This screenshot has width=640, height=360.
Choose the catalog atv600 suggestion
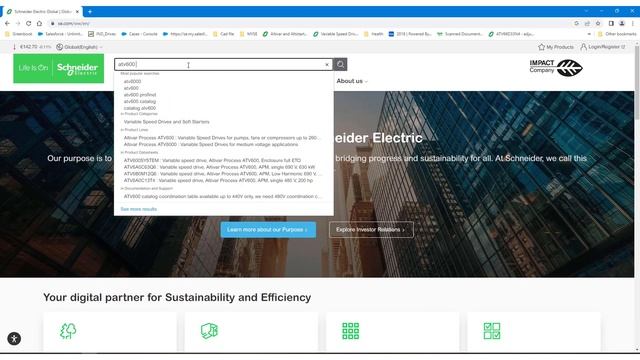coord(140,108)
